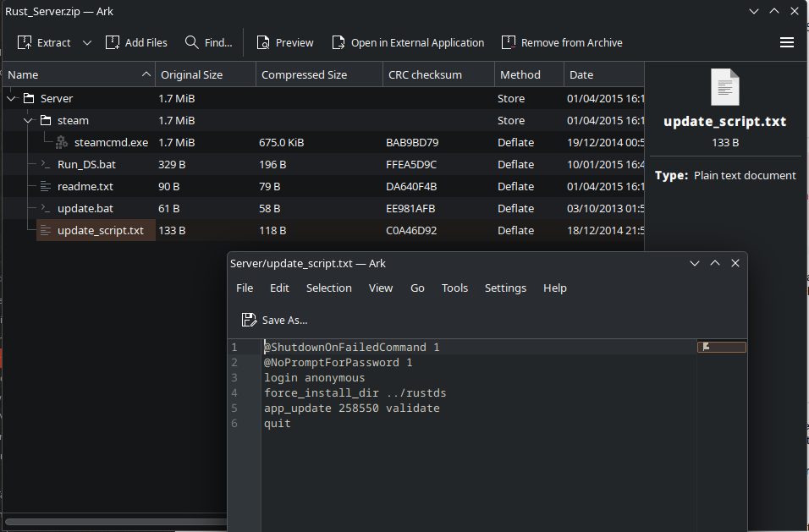809x532 pixels.
Task: Collapse the Server folder tree node
Action: [x=12, y=98]
